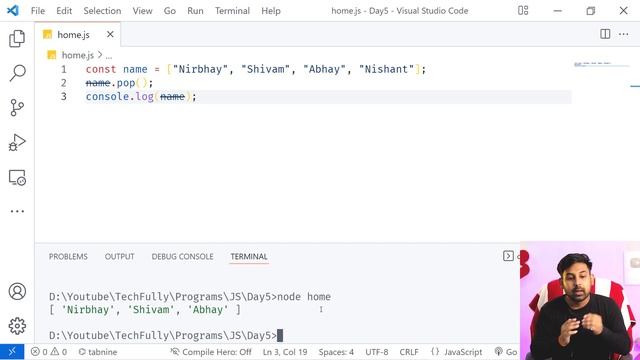Expand the breadcrumb ellipsis after home.js
Viewport: 640px width, 360px height.
pyautogui.click(x=109, y=55)
